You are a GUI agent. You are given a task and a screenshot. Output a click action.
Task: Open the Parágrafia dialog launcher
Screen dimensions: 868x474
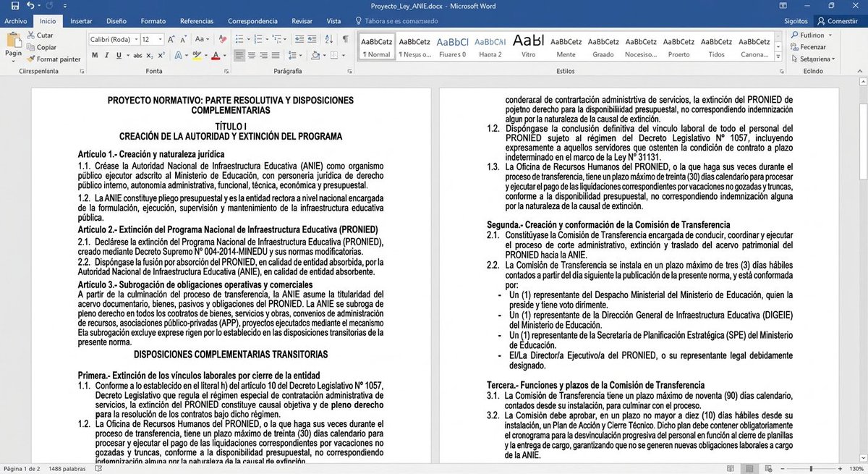349,72
